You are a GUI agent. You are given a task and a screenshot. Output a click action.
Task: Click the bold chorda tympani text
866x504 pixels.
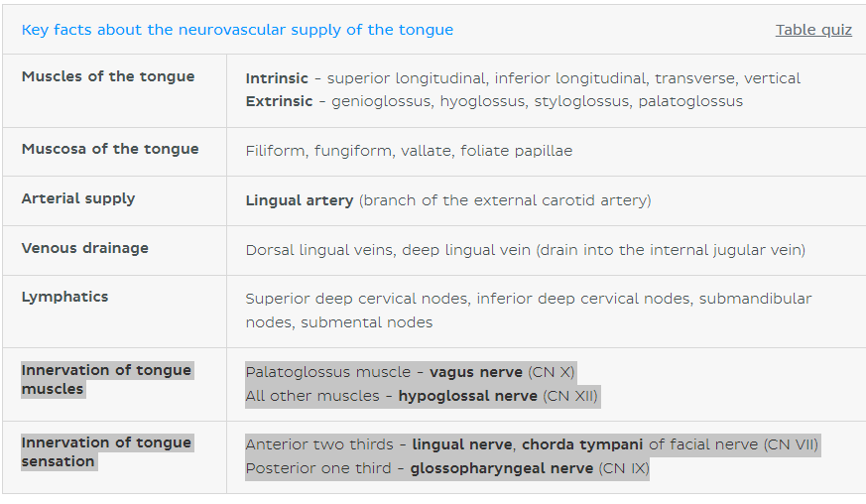[x=582, y=444]
